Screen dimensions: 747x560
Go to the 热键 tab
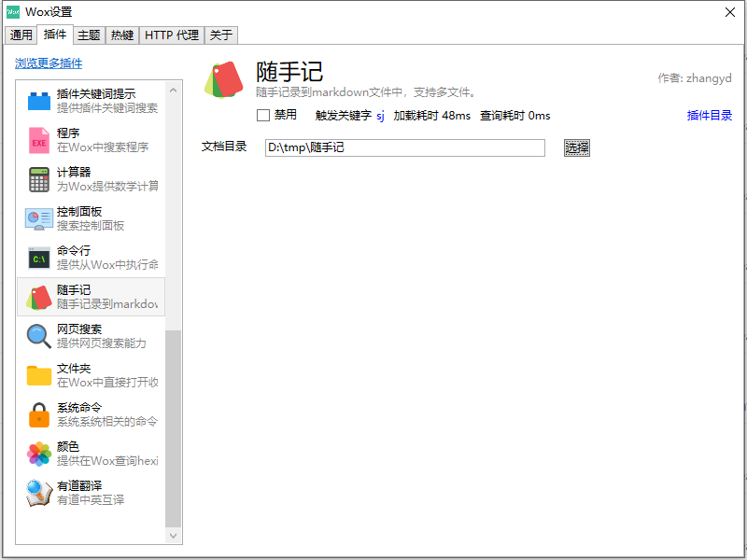click(122, 35)
